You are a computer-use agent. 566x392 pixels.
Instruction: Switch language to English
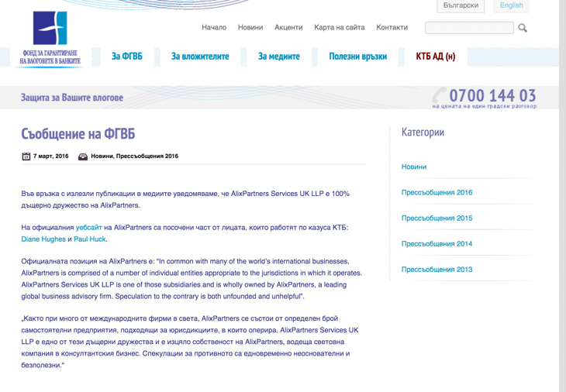511,5
